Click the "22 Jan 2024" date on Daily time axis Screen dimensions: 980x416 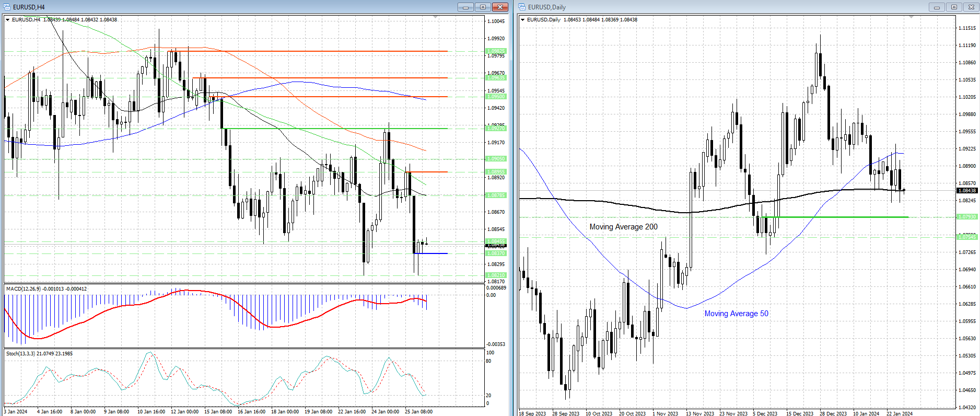pyautogui.click(x=900, y=413)
